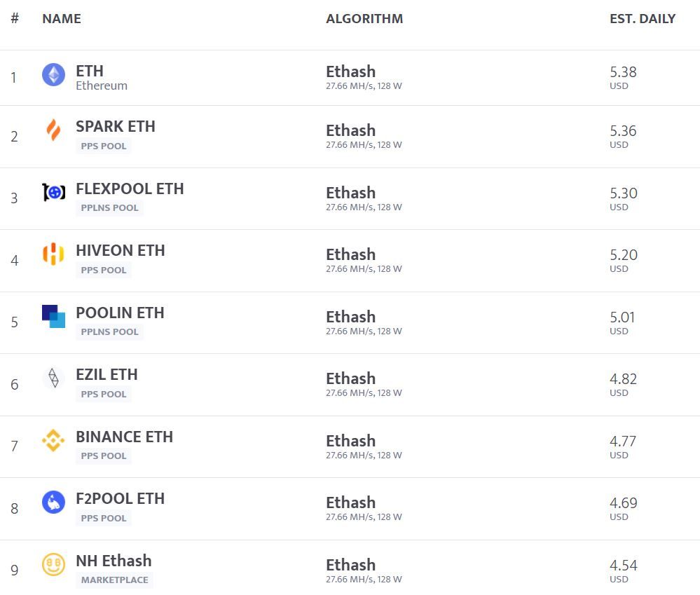The image size is (700, 595).
Task: Click the 5.38 USD estimate for ETH
Action: coord(623,78)
